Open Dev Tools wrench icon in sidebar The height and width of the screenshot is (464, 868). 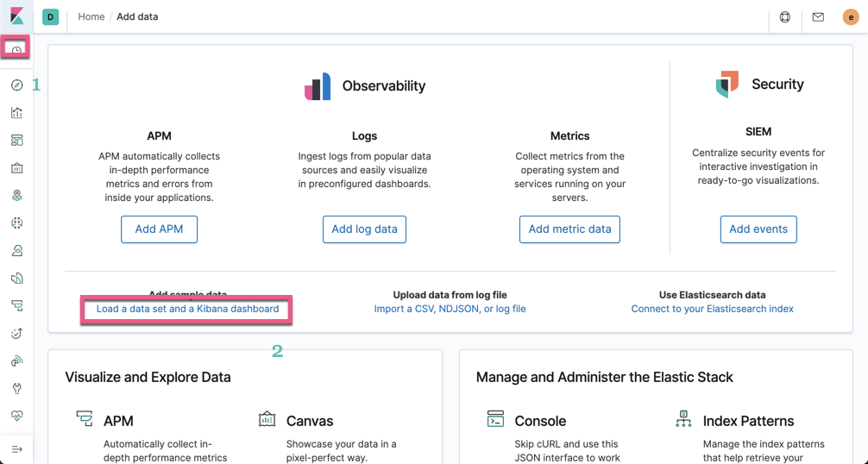pyautogui.click(x=16, y=388)
